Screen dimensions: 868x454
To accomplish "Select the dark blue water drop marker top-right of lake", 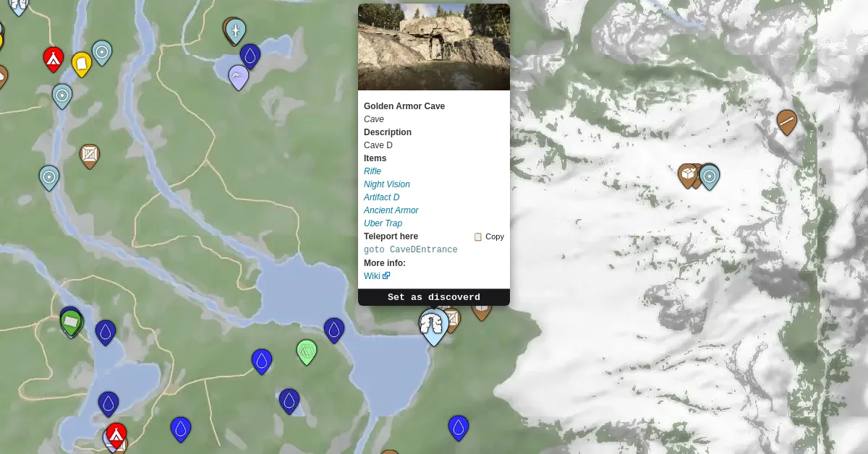I will pyautogui.click(x=333, y=328).
